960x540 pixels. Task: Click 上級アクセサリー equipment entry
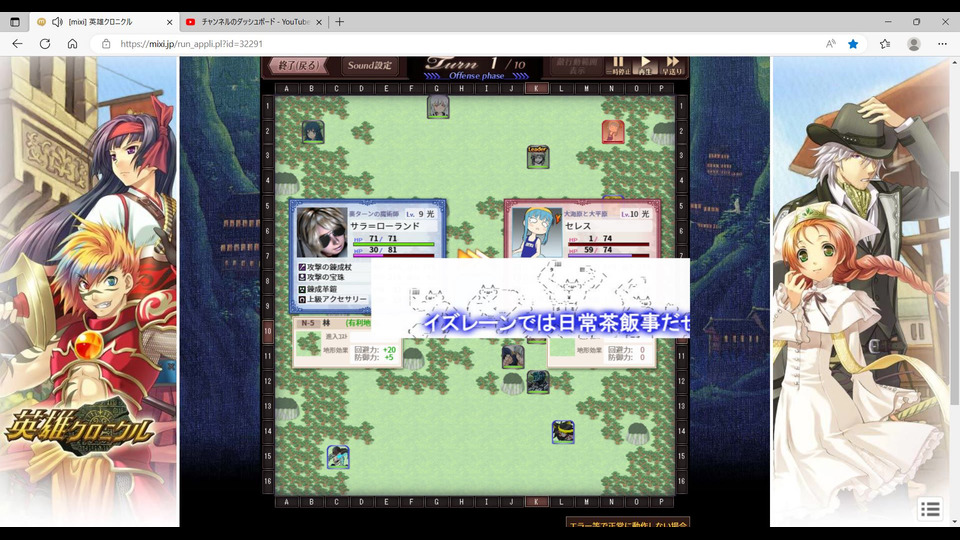[x=332, y=299]
